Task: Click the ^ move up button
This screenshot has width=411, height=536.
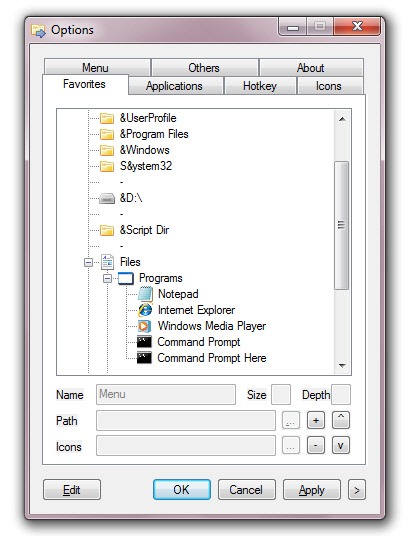Action: [341, 420]
